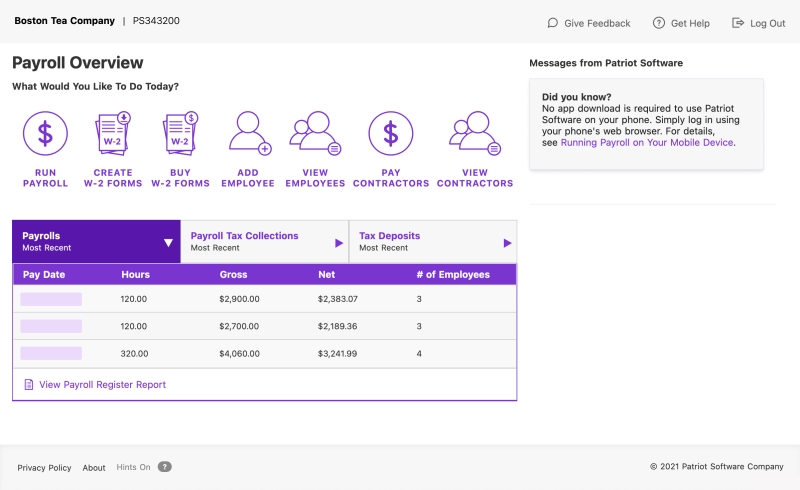The height and width of the screenshot is (490, 800).
Task: Click the Get Help link text
Action: [690, 23]
